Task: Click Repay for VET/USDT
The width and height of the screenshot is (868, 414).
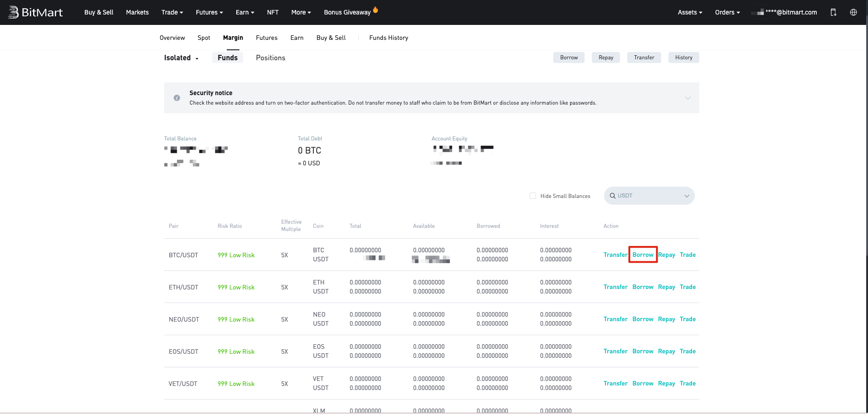Action: [667, 383]
